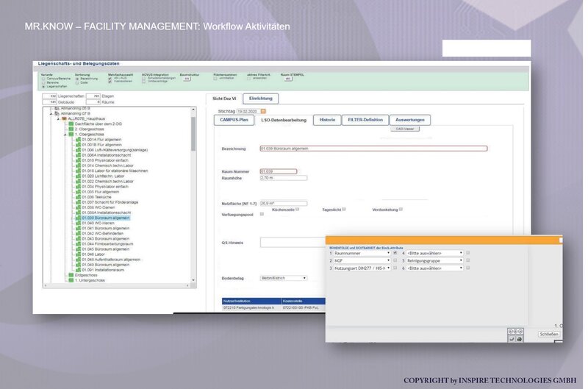Open the Nutzungsart DIN277 attribute dropdown
Viewport: 588px width, 389px height.
click(x=362, y=268)
